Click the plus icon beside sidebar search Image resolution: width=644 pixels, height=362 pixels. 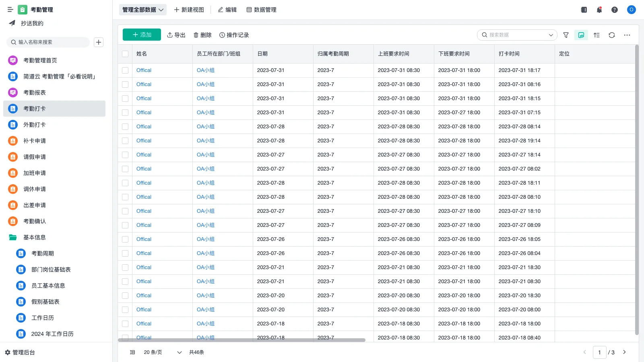click(x=99, y=42)
